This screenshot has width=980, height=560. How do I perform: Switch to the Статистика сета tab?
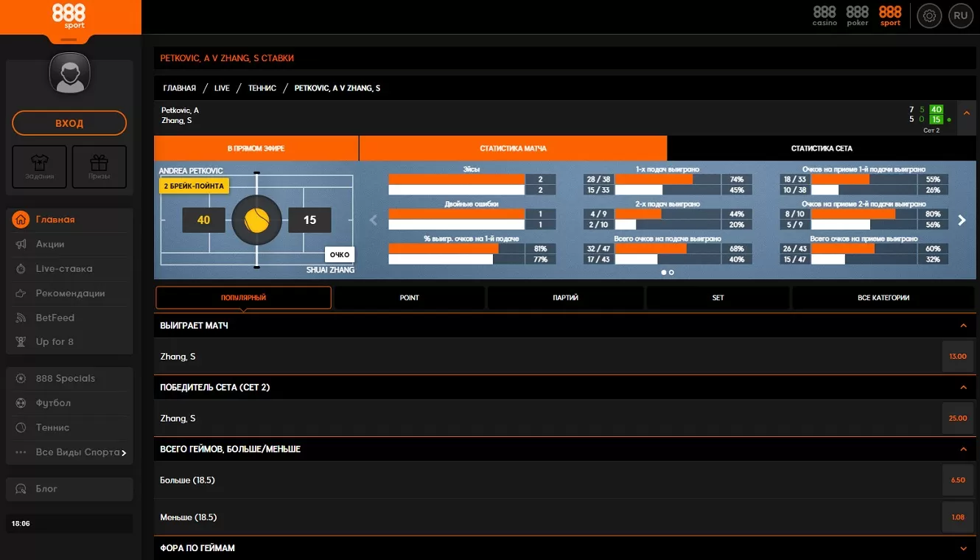tap(821, 148)
